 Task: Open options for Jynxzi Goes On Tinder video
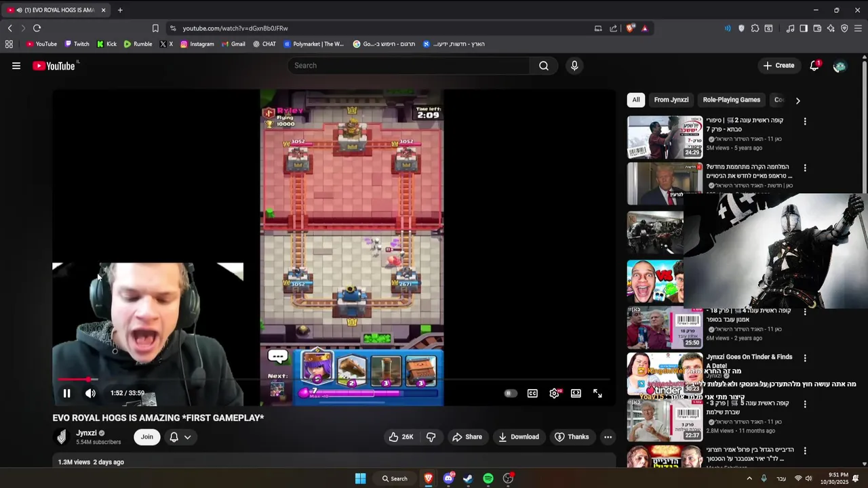click(x=805, y=358)
